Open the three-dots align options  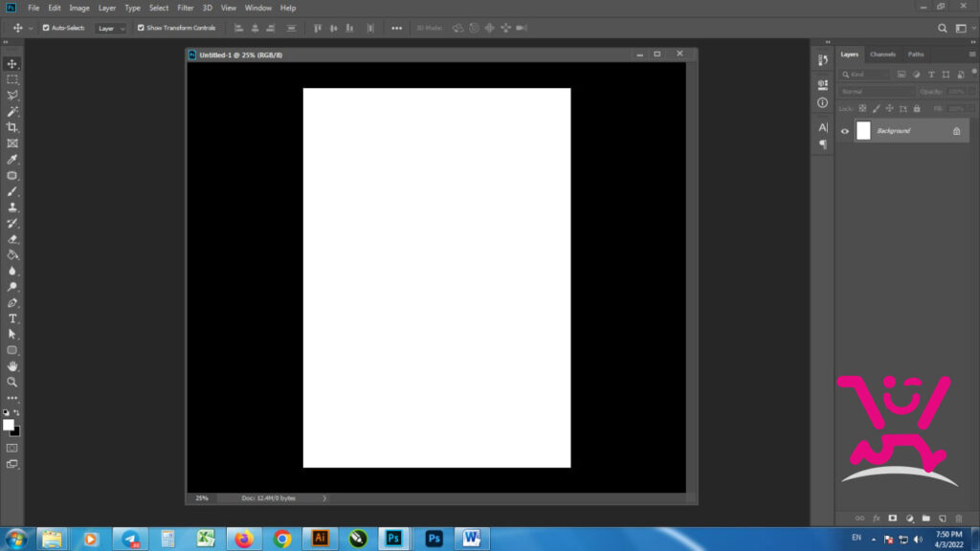point(397,28)
